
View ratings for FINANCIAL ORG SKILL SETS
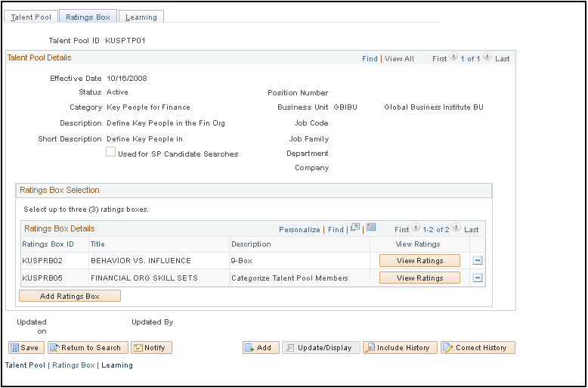419,278
